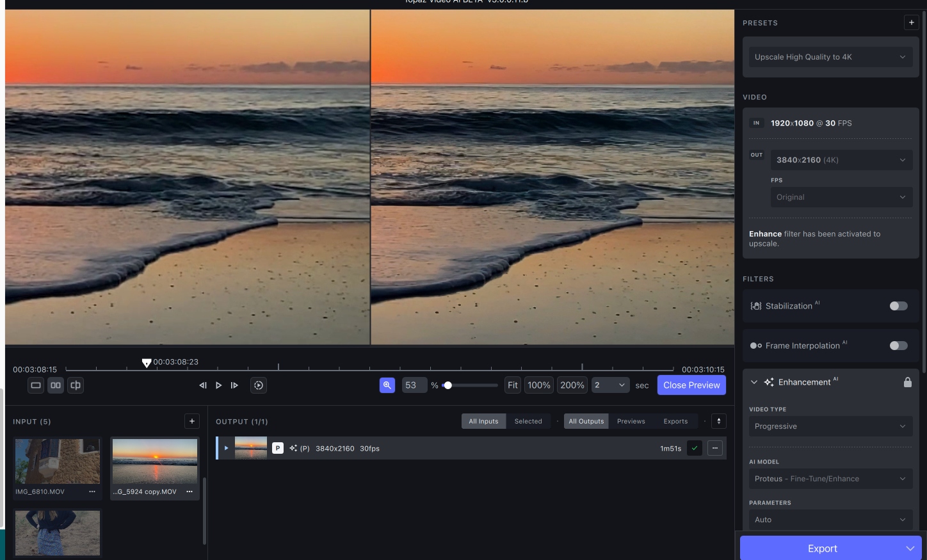
Task: Click the 00:03:10:15 end timecode
Action: [x=703, y=369]
